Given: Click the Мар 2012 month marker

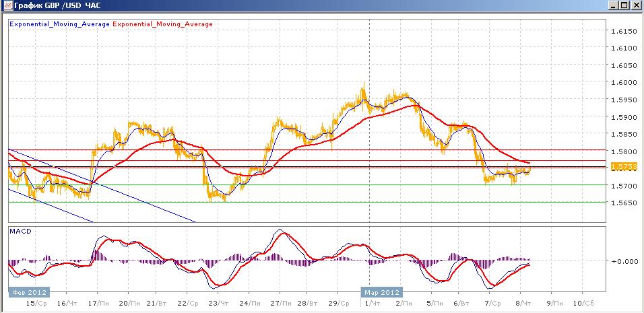Looking at the screenshot, I should tap(382, 293).
